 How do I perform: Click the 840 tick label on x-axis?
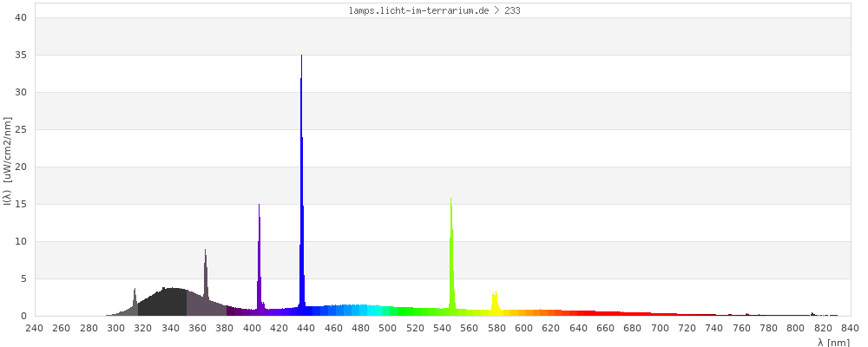[850, 328]
